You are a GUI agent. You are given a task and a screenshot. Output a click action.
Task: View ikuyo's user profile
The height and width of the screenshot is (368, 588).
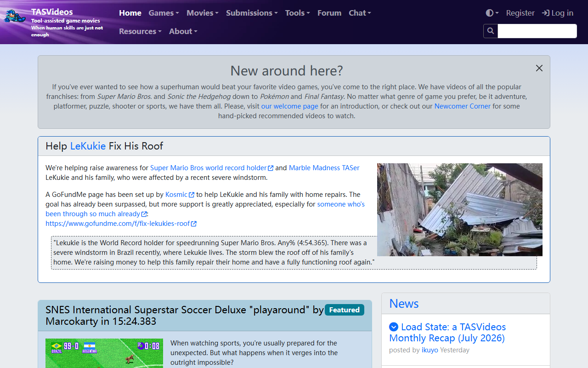[430, 350]
